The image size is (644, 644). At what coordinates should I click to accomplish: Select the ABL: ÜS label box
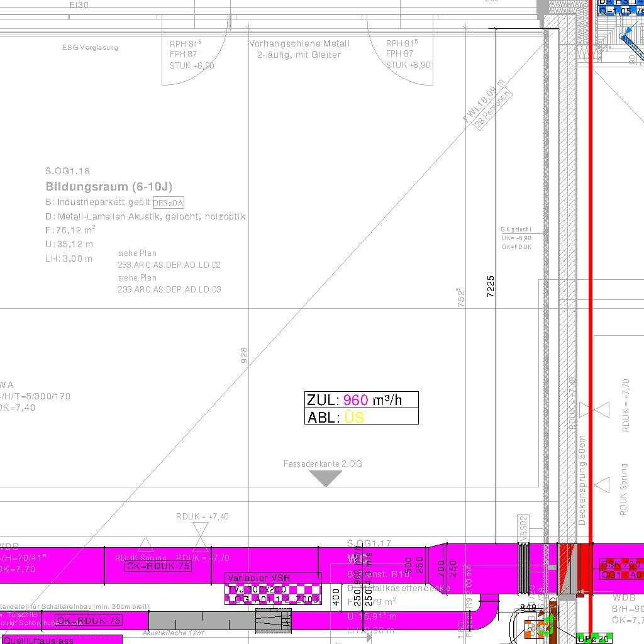[361, 416]
